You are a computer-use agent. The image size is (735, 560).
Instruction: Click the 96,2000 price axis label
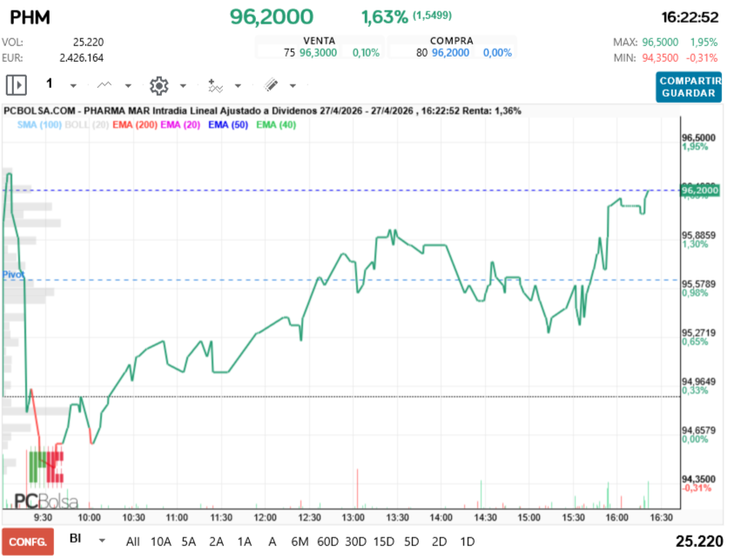(699, 191)
